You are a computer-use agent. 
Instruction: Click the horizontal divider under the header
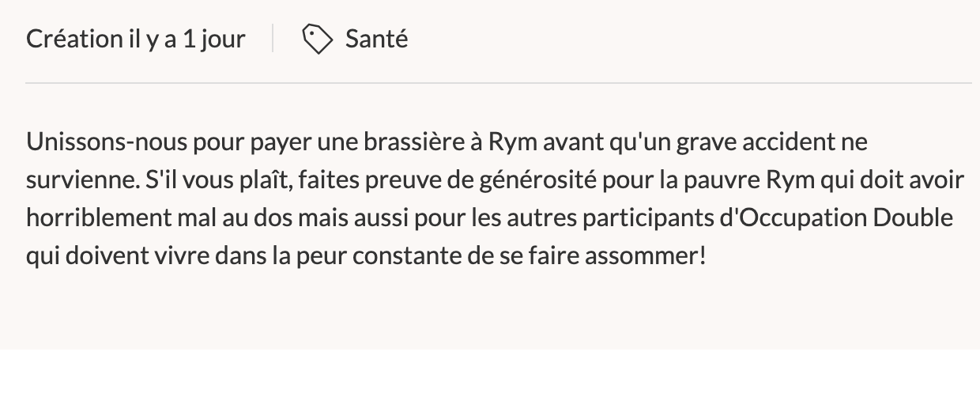pyautogui.click(x=499, y=83)
